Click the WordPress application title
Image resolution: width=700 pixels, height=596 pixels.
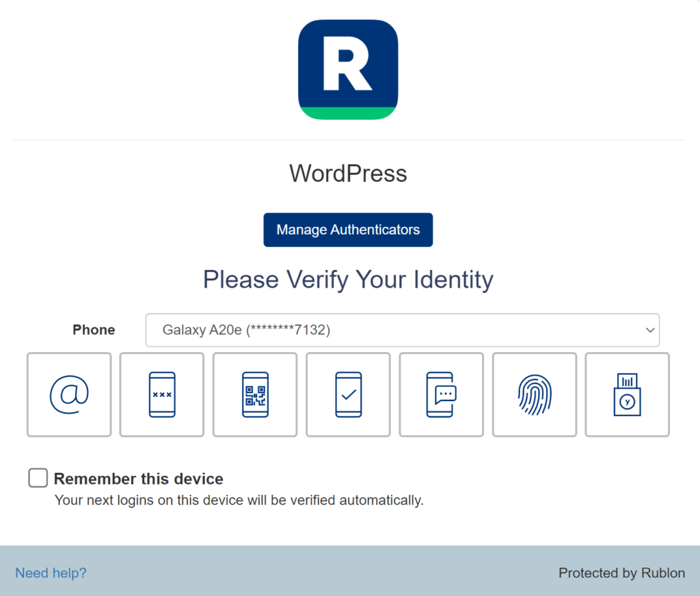click(x=348, y=174)
